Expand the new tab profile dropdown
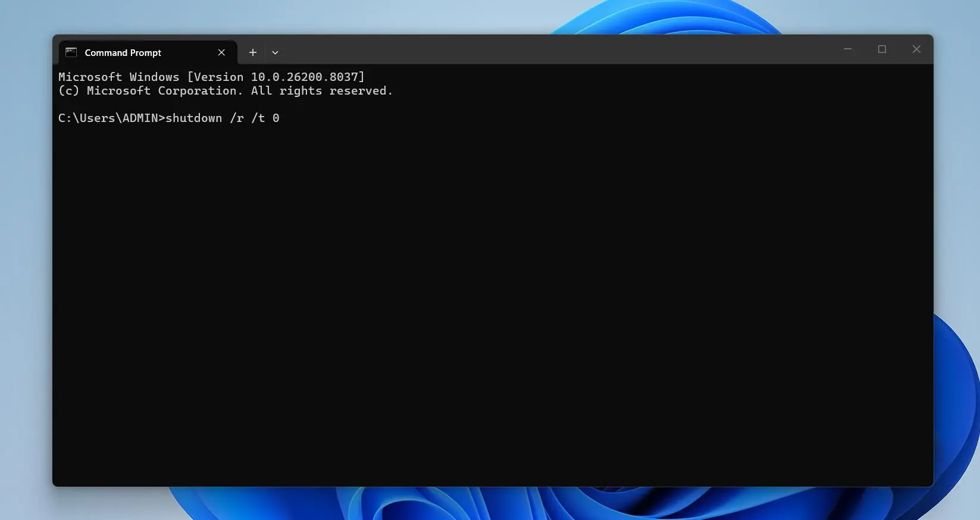980x520 pixels. tap(275, 52)
